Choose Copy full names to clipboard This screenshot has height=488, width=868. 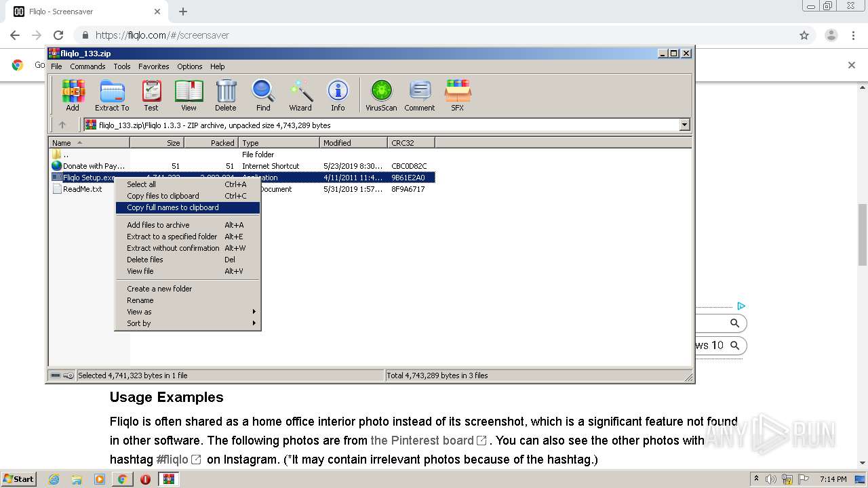point(188,207)
